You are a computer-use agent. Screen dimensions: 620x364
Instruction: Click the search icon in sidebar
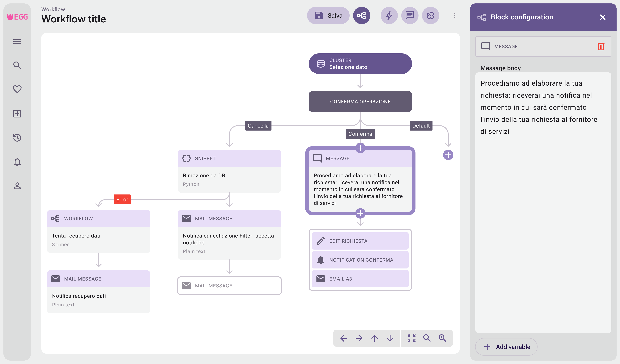(17, 65)
